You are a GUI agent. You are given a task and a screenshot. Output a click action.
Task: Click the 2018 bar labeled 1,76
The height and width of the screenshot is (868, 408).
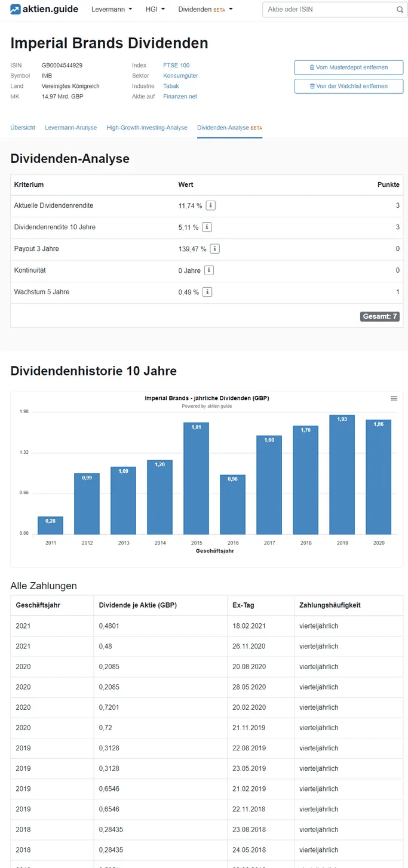point(305,480)
